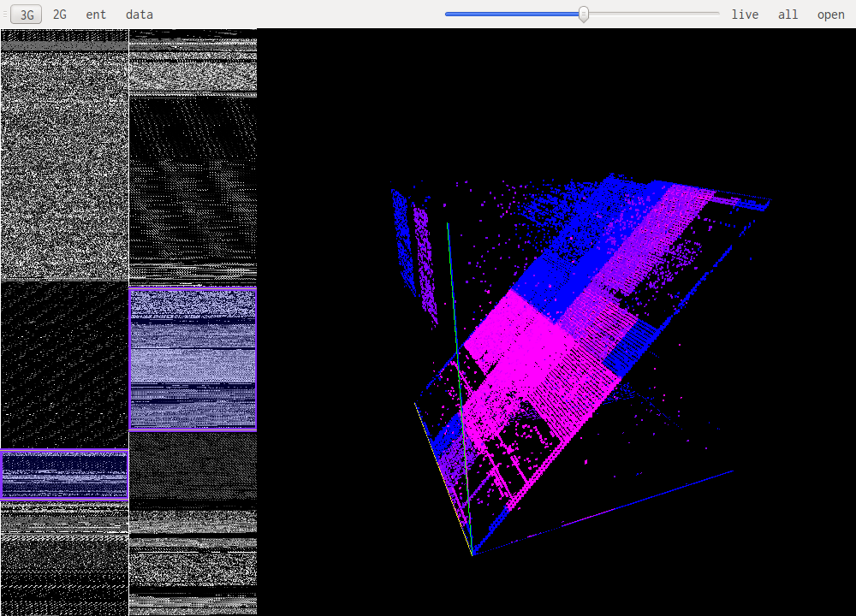
Task: Click the yellow edge line of the cube
Action: (443, 479)
